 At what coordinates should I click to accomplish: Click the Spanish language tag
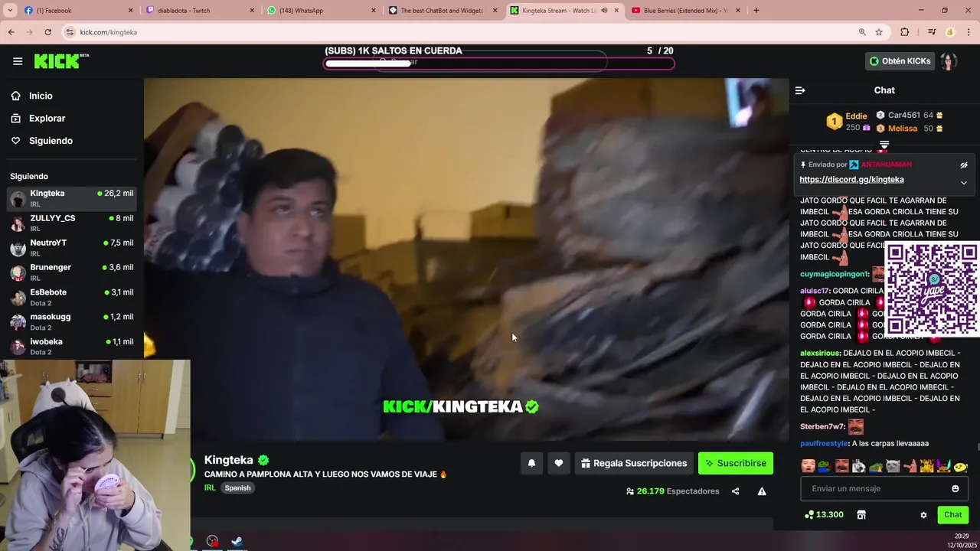237,488
